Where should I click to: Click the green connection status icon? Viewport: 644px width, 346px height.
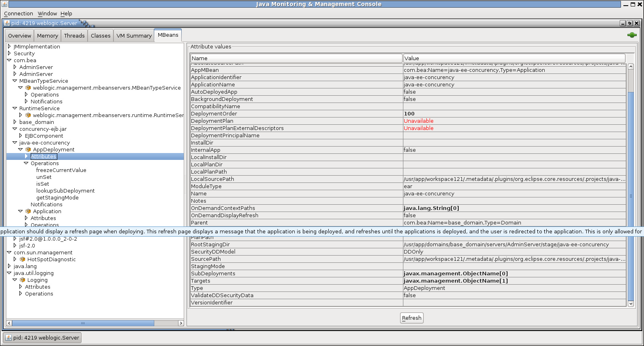(632, 35)
